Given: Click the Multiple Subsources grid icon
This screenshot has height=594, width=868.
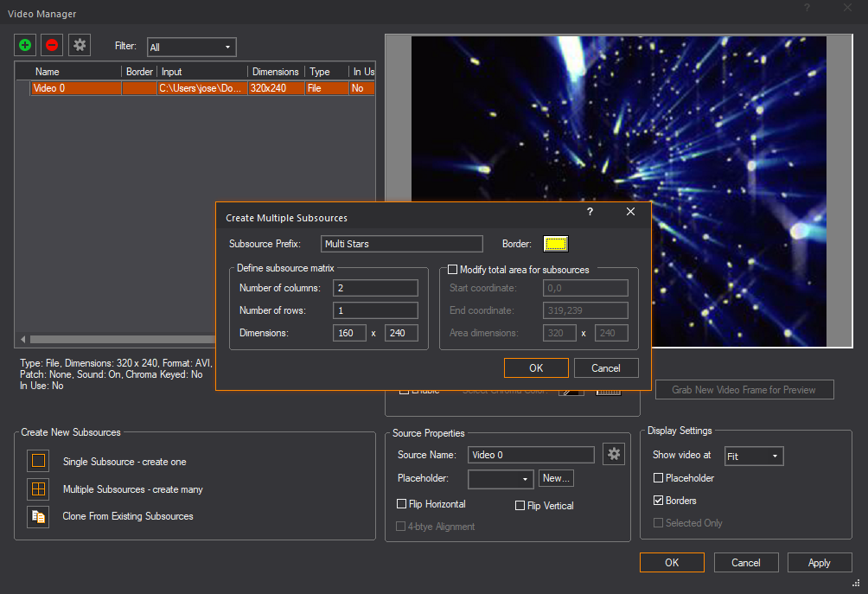Looking at the screenshot, I should (38, 489).
